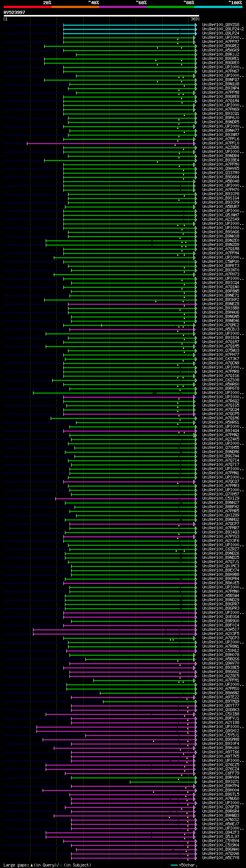Select hit label UniRef100_A7PFM7
Image resolution: width=246 pixels, height=868 pixels.
[x=221, y=42]
